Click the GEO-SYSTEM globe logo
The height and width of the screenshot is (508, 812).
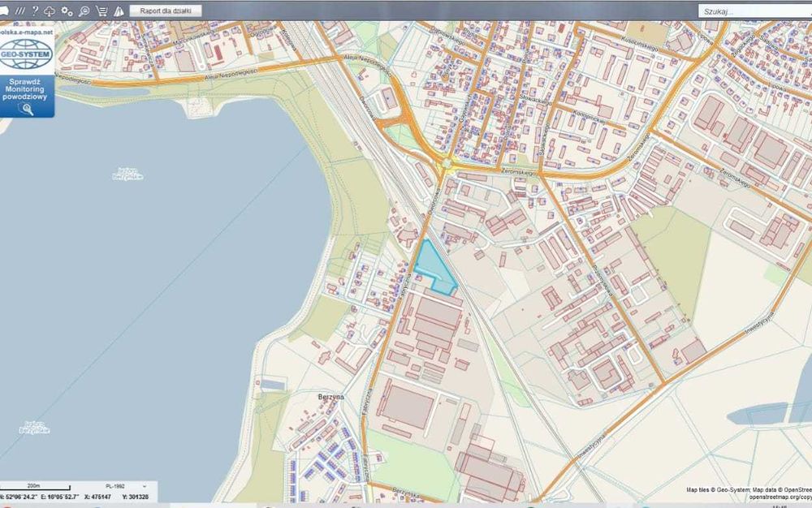tap(26, 54)
